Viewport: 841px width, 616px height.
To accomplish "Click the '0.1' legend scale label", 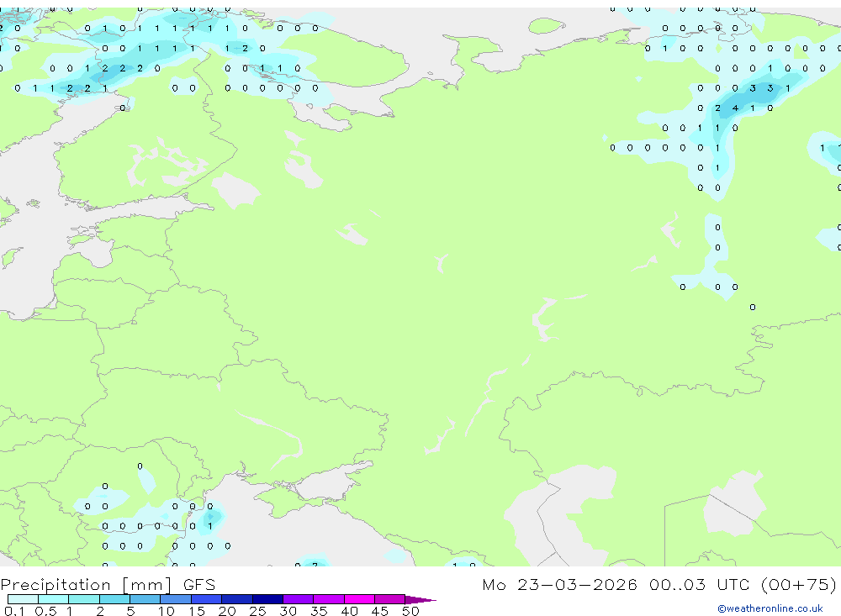I will click(14, 611).
